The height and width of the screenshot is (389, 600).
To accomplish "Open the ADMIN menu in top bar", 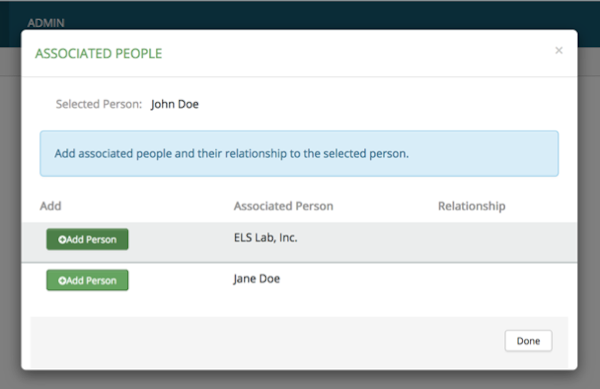I will coord(46,23).
